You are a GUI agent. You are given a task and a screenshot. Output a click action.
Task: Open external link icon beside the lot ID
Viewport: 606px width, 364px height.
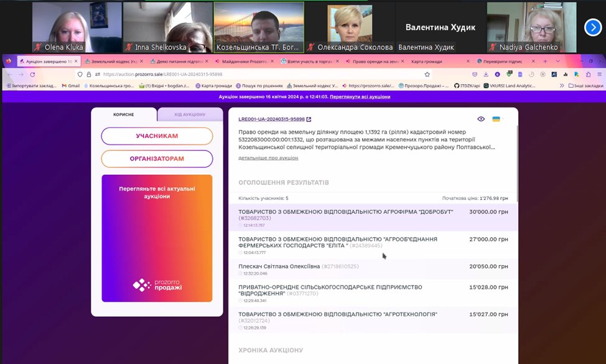tap(309, 119)
